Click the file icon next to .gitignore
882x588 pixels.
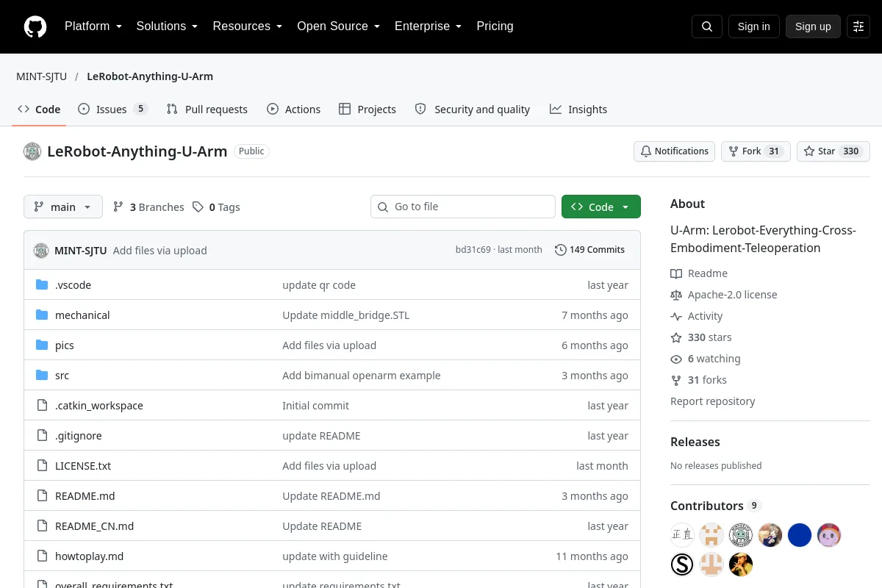tap(42, 436)
